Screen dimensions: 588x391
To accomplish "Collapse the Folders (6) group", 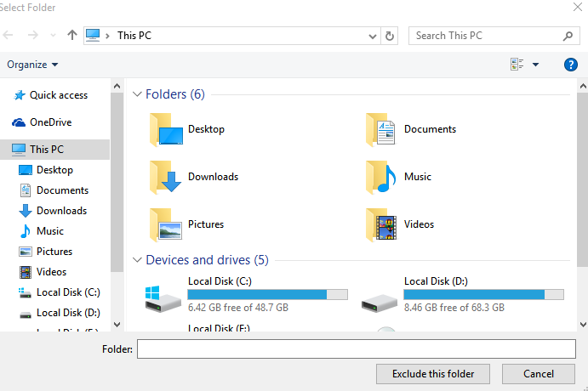I will (x=137, y=94).
